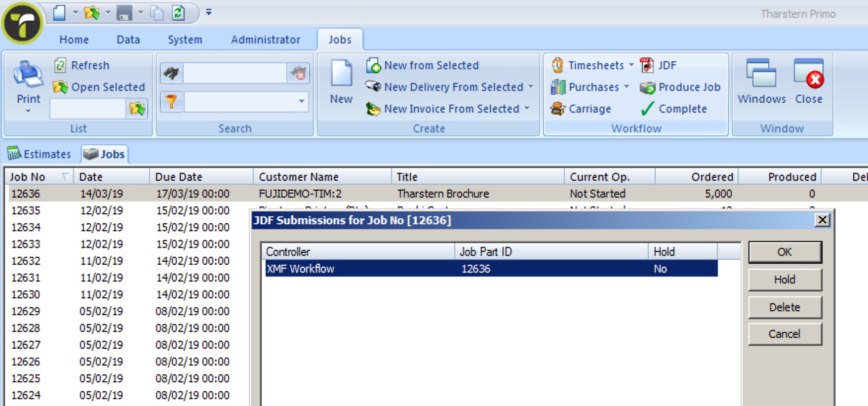Click the Produce Job icon
868x406 pixels.
click(x=647, y=87)
